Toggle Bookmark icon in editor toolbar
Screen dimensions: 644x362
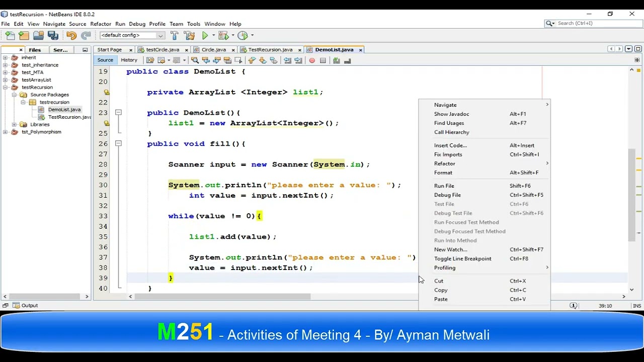[274, 60]
